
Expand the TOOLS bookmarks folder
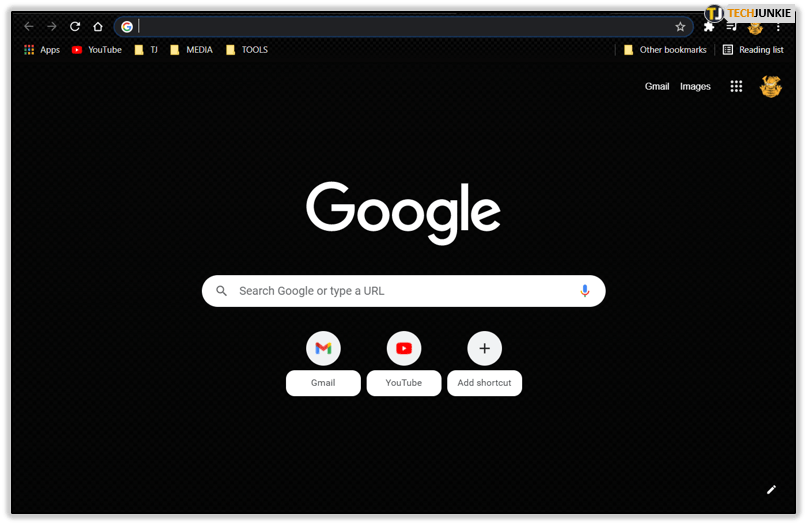[x=247, y=50]
